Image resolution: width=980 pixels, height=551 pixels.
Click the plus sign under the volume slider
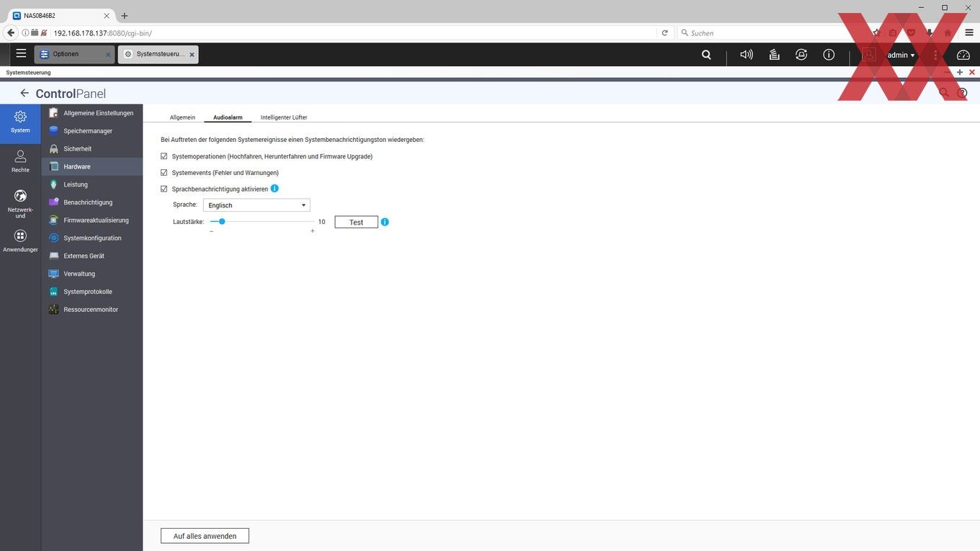312,231
